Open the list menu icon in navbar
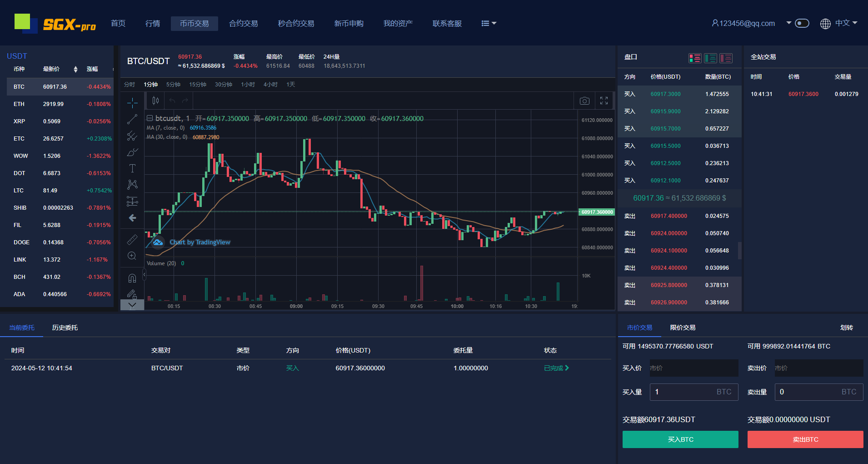The width and height of the screenshot is (868, 464). pos(489,23)
